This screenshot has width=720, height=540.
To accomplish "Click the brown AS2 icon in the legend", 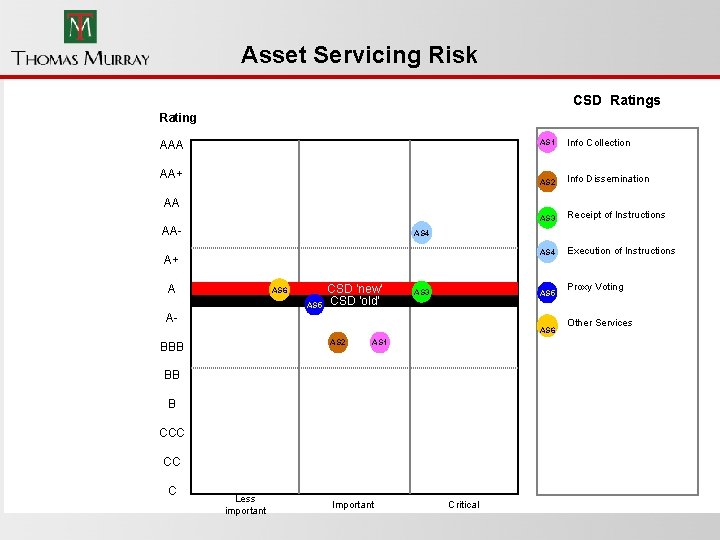I will [547, 181].
